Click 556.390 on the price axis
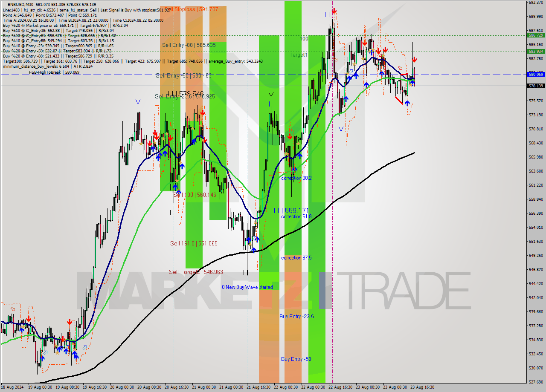 point(536,213)
